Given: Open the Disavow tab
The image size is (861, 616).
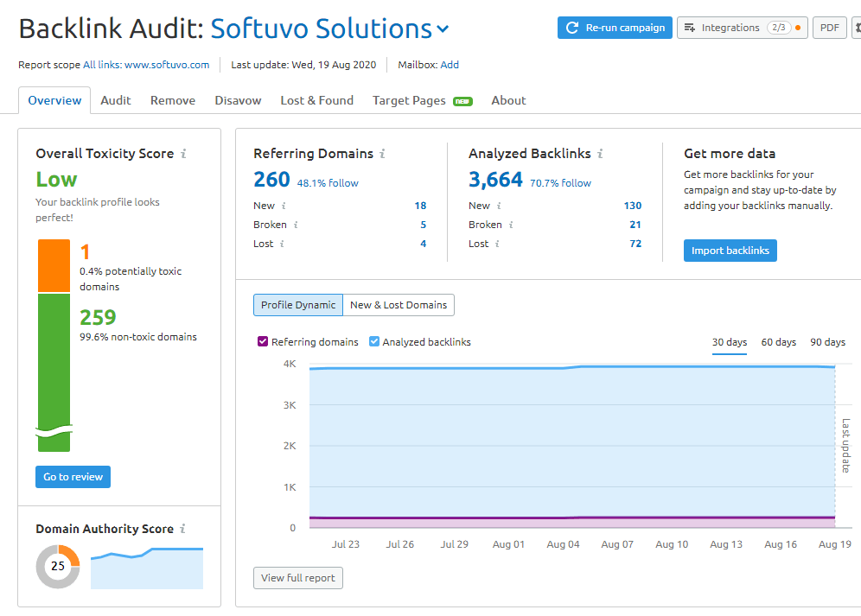Looking at the screenshot, I should (x=238, y=100).
